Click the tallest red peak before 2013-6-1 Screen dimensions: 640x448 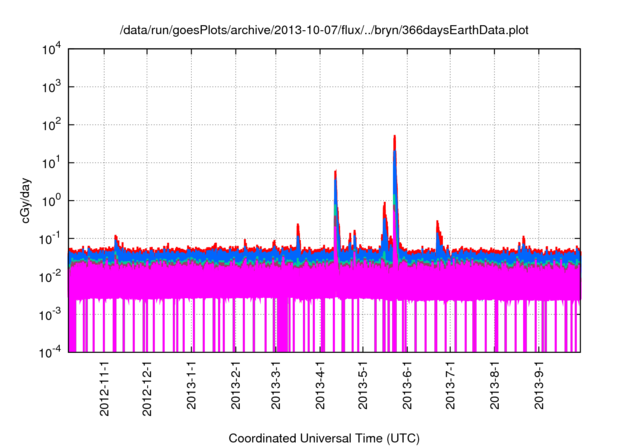tap(395, 138)
